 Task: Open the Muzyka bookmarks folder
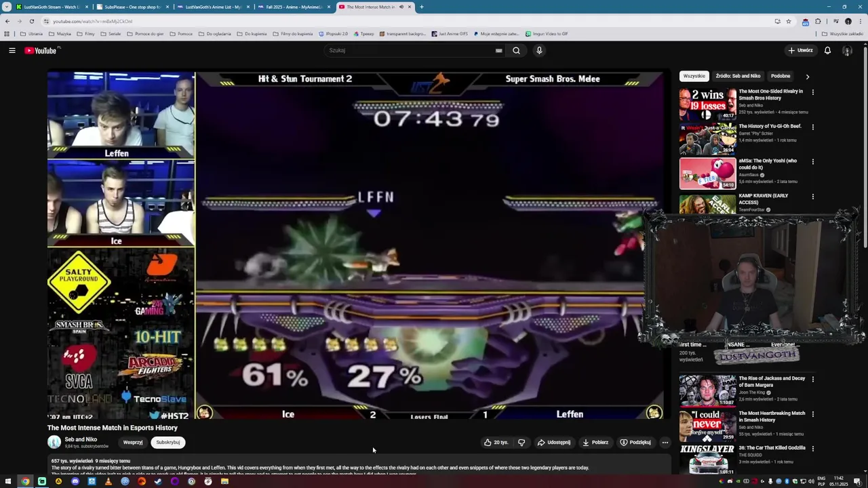60,33
